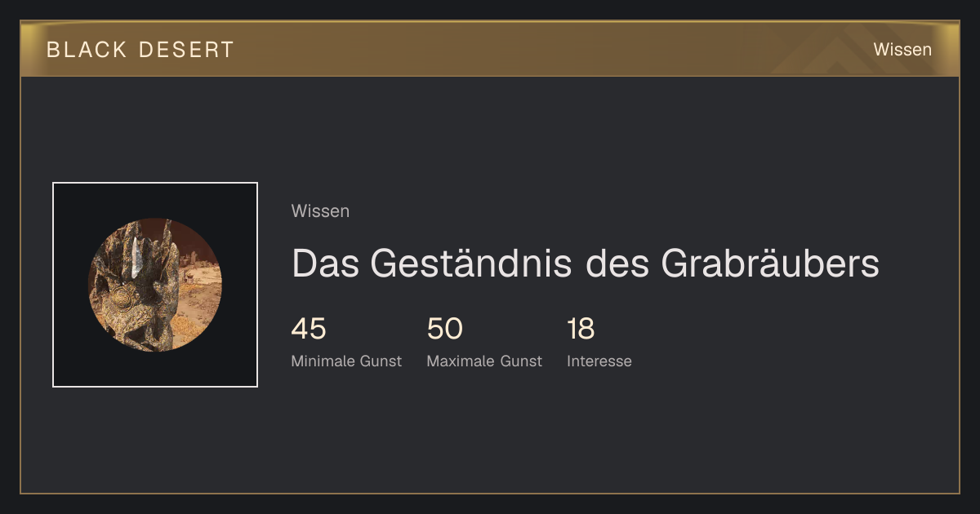This screenshot has height=514, width=980.
Task: Open the Wissen link in header
Action: click(x=902, y=50)
